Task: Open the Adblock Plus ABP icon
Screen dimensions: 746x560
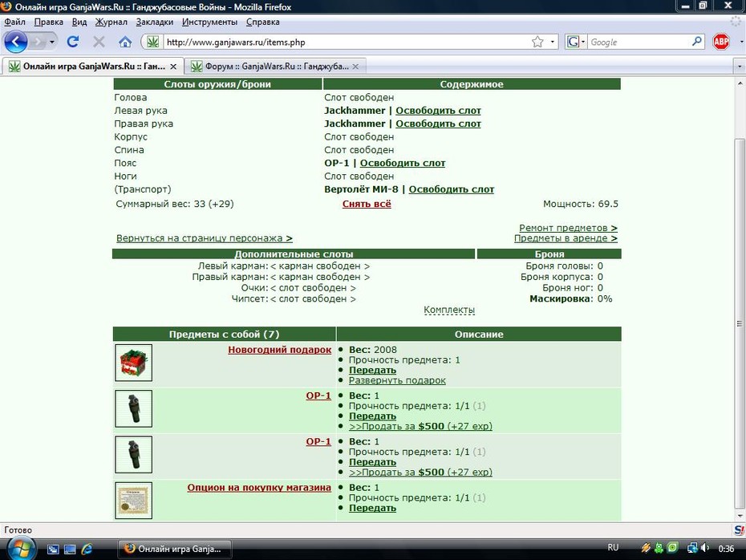Action: coord(721,42)
